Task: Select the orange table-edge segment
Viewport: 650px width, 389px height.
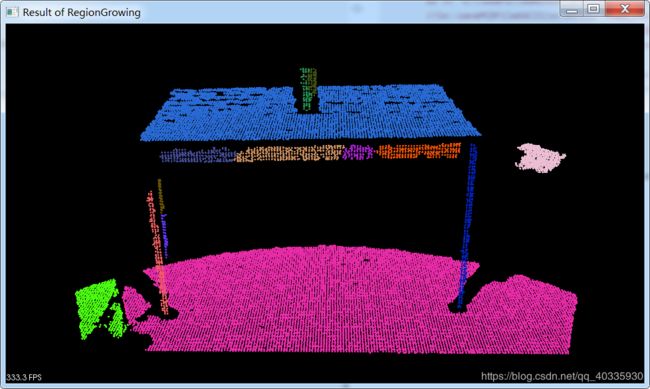Action: 418,151
